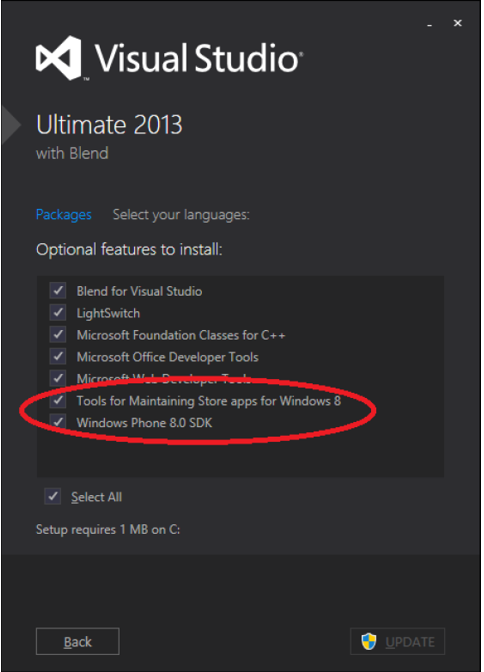Click the Visual Studio logo icon

tap(59, 58)
